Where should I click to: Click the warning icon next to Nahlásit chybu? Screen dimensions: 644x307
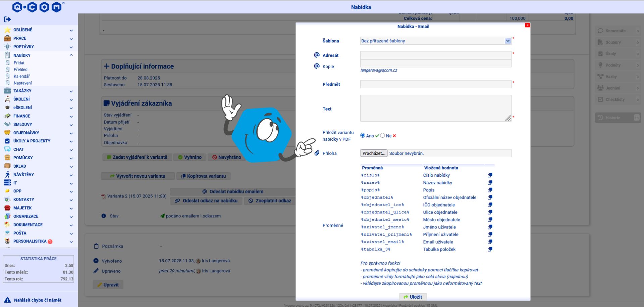7,300
